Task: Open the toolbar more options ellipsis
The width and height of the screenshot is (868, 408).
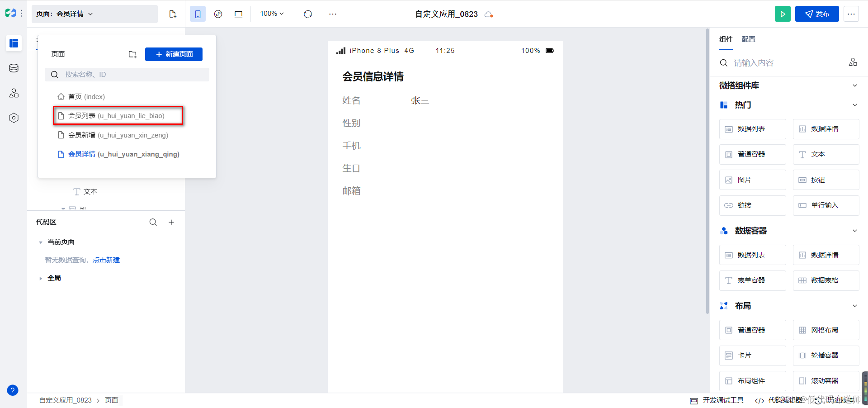Action: [333, 14]
